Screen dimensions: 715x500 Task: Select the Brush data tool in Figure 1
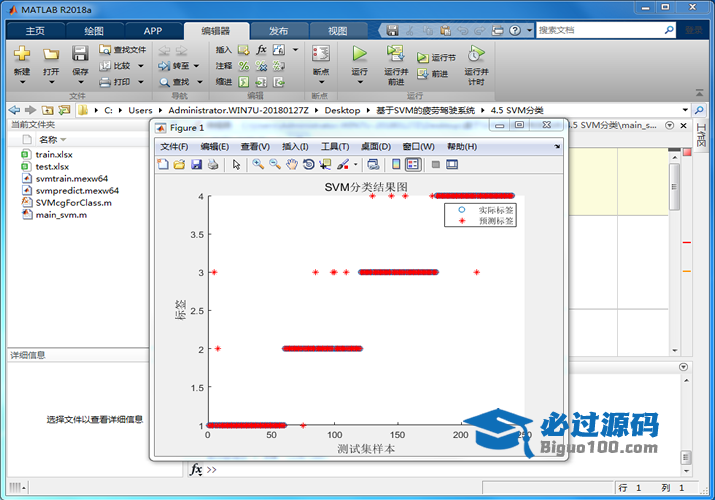[x=343, y=164]
